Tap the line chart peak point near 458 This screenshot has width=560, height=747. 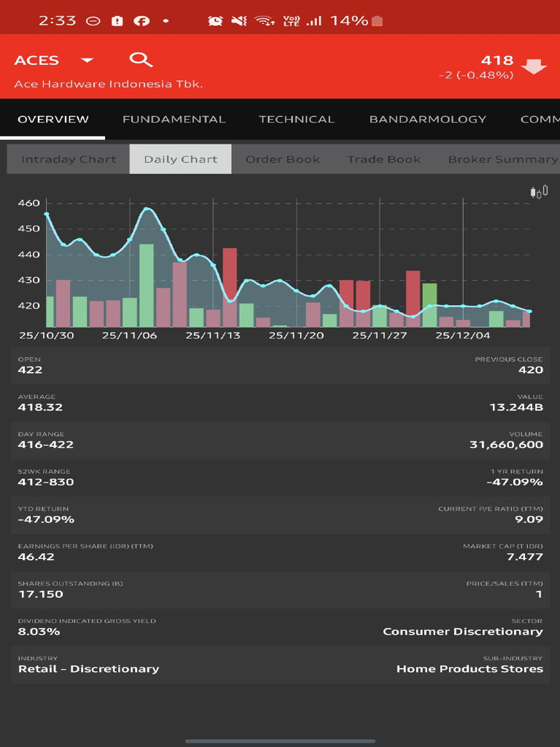click(x=147, y=209)
